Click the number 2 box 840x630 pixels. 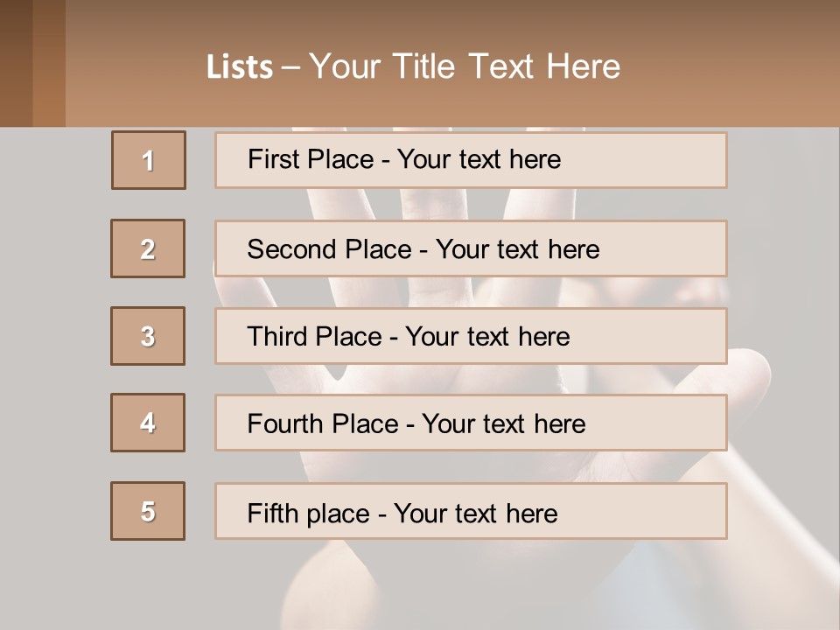tap(148, 248)
